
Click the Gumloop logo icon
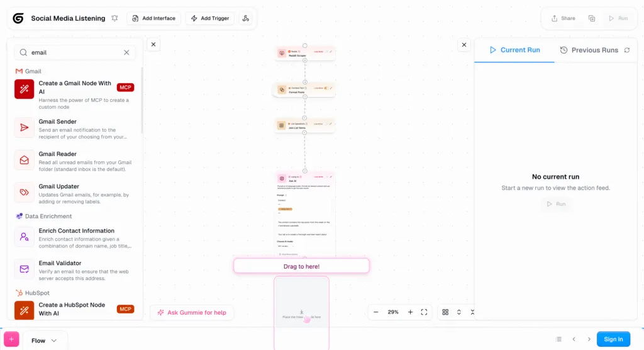tap(18, 18)
